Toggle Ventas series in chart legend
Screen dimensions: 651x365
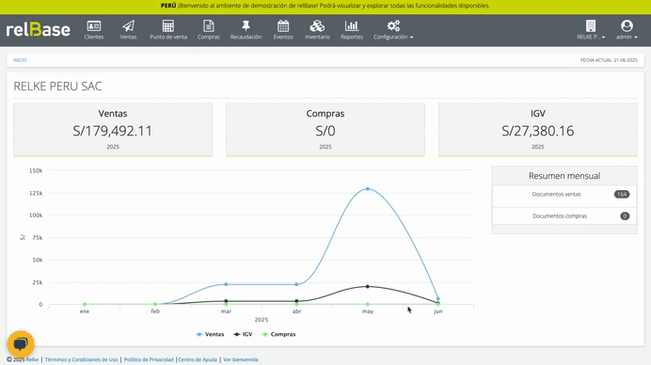[x=210, y=334]
